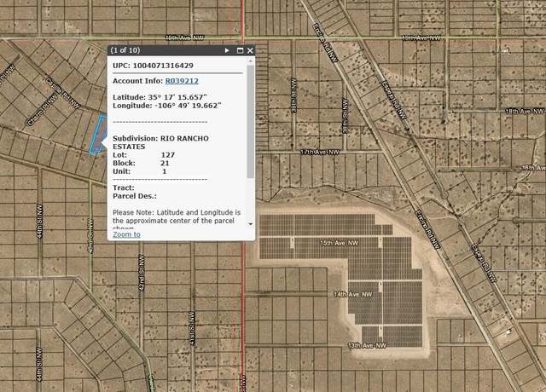This screenshot has height=392, width=546.
Task: Click the 42nd St NW street label
Action: (x=141, y=274)
